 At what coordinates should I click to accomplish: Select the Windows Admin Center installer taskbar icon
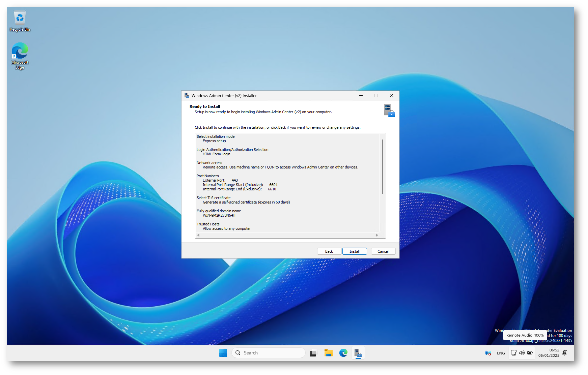(x=358, y=353)
